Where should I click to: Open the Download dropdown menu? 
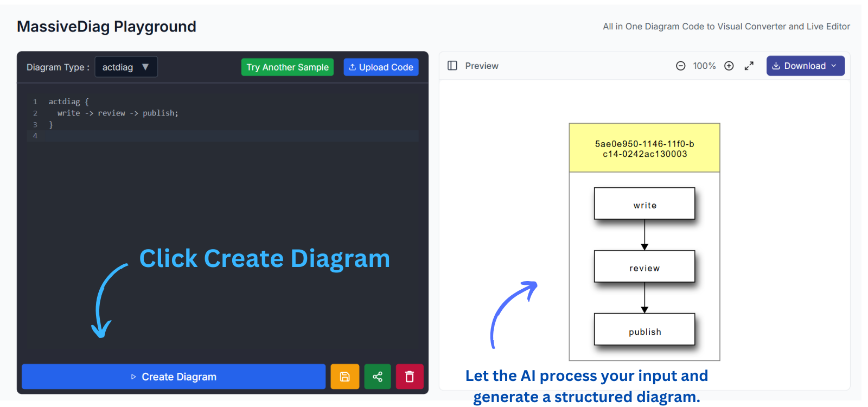[x=806, y=66]
